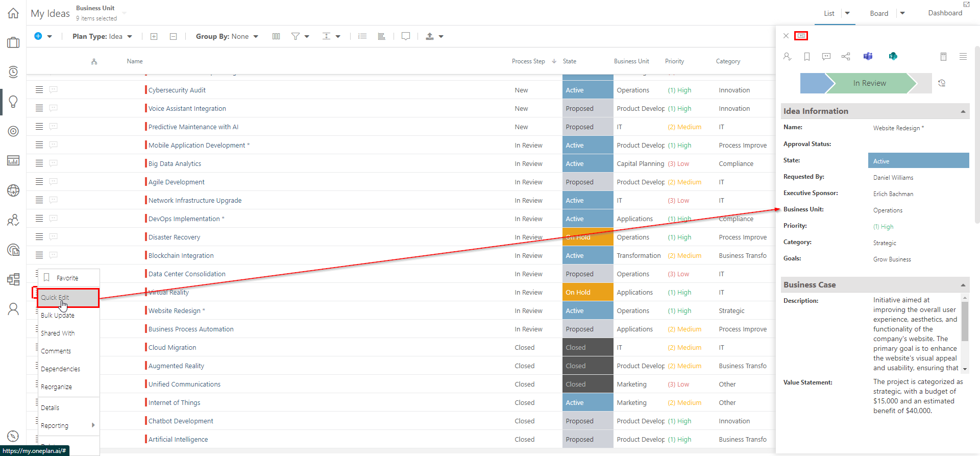The height and width of the screenshot is (456, 980).
Task: Collapse the Idea Information section
Action: (963, 111)
